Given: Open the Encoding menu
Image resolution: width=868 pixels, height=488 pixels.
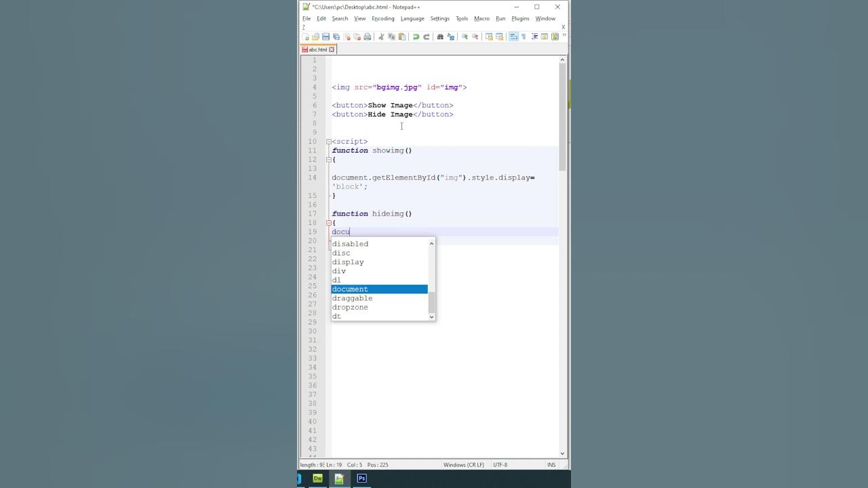Looking at the screenshot, I should point(383,18).
